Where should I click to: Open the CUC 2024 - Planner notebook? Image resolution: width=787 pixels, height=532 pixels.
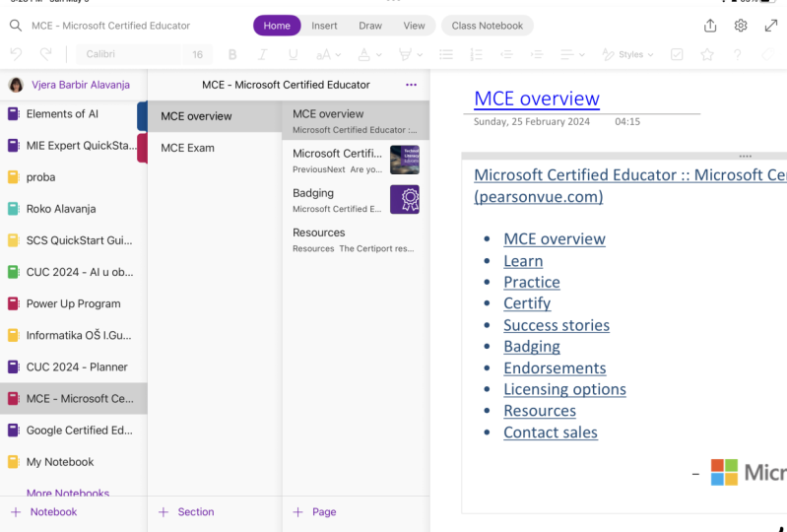(x=73, y=366)
